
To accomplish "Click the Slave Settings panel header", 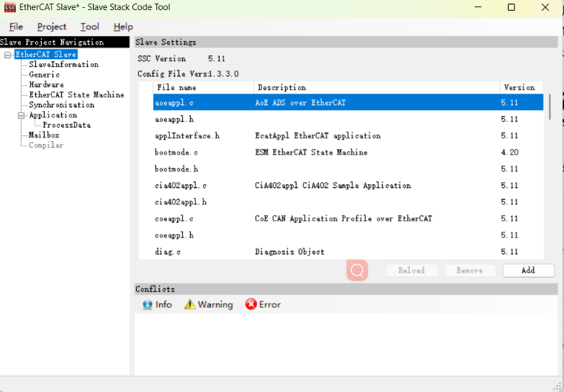I will [x=346, y=42].
